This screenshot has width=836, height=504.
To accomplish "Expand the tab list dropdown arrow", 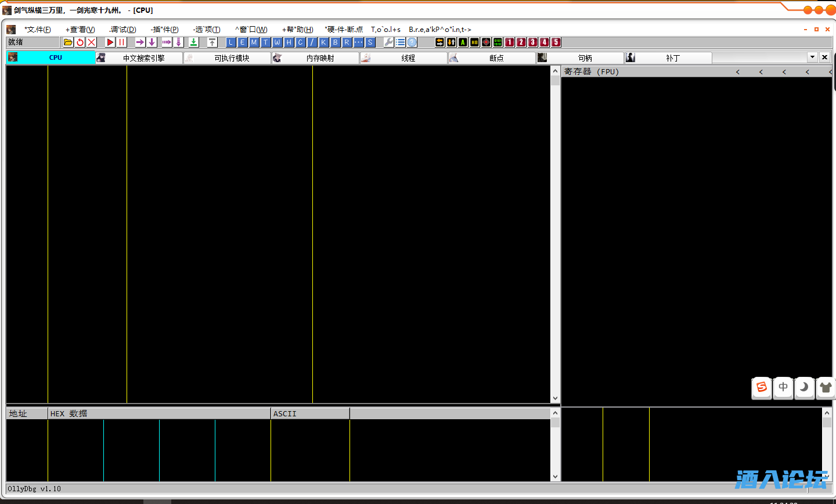I will click(x=812, y=57).
